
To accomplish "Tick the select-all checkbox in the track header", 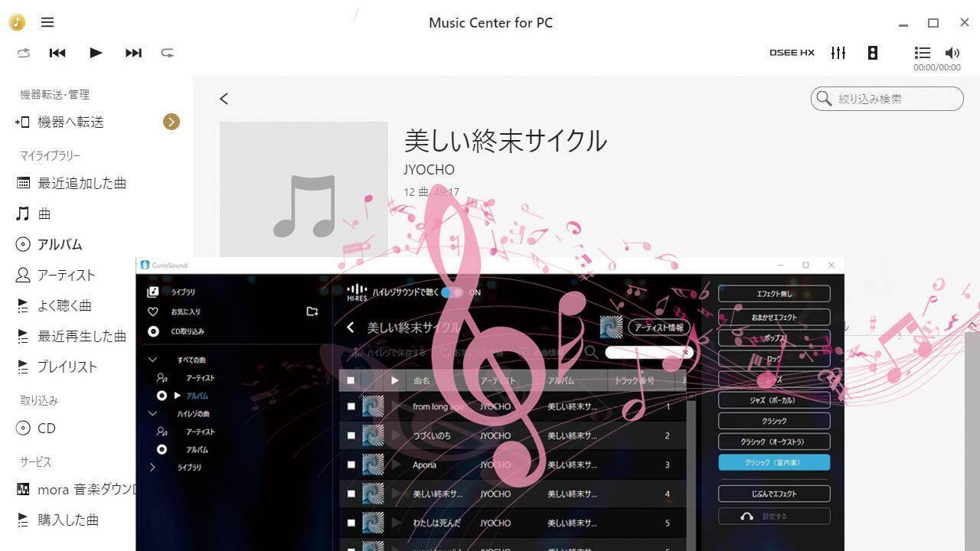I will pos(351,380).
